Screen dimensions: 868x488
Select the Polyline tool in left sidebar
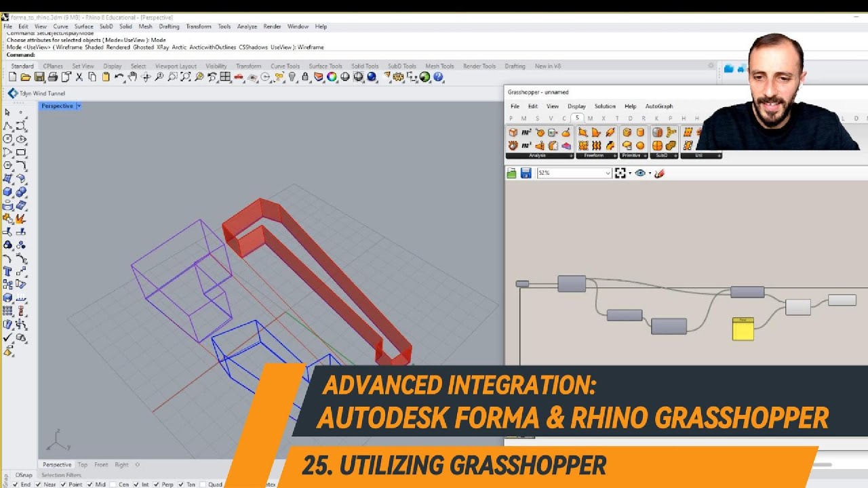7,126
